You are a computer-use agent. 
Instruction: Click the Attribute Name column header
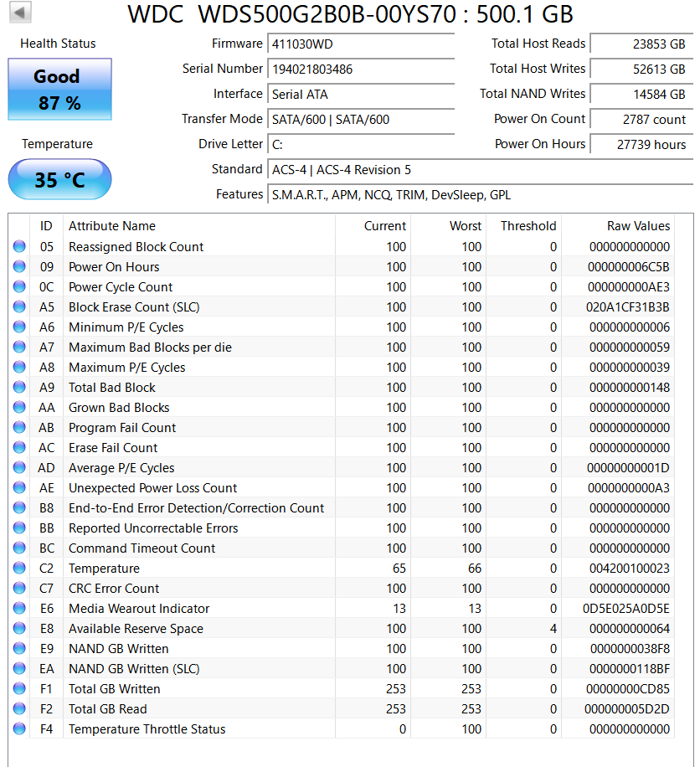click(199, 226)
